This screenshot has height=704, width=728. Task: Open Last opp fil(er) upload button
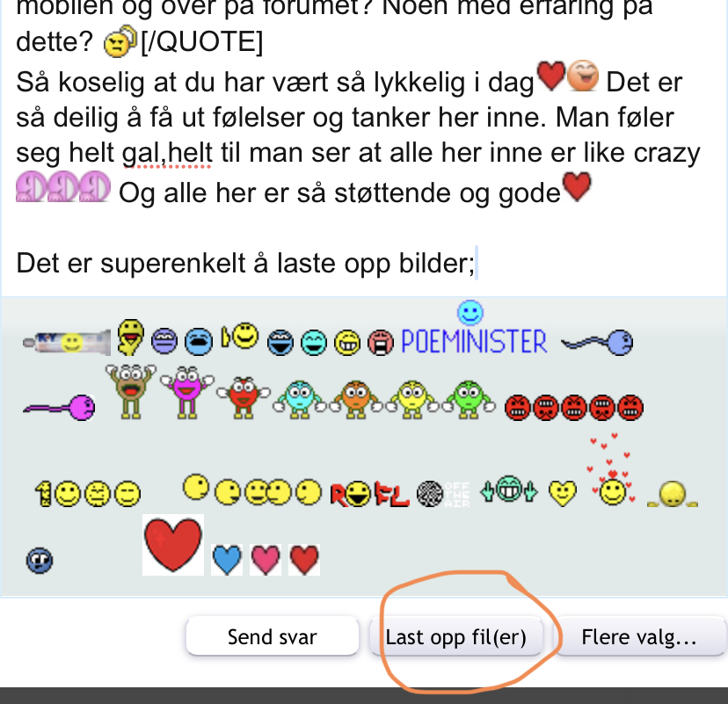point(456,636)
